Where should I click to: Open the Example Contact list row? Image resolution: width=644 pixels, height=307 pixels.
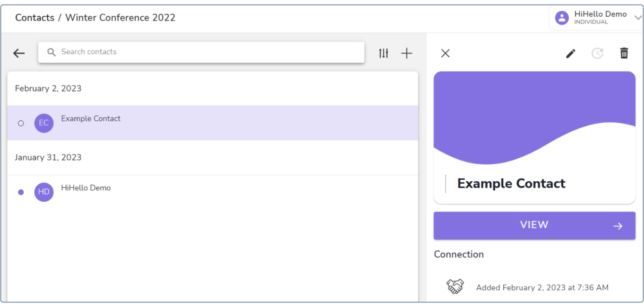pos(213,123)
